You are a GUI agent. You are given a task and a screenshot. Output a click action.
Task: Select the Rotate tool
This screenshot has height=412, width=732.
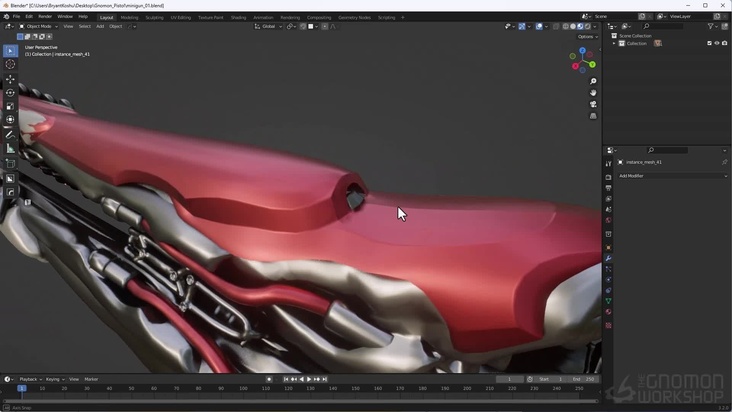pyautogui.click(x=10, y=92)
